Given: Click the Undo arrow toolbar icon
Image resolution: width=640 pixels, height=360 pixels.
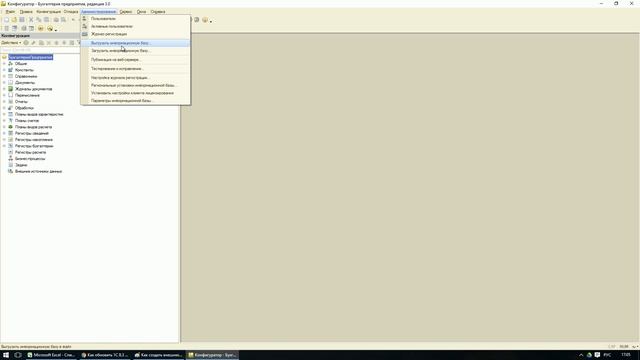Looking at the screenshot, I should 73,20.
